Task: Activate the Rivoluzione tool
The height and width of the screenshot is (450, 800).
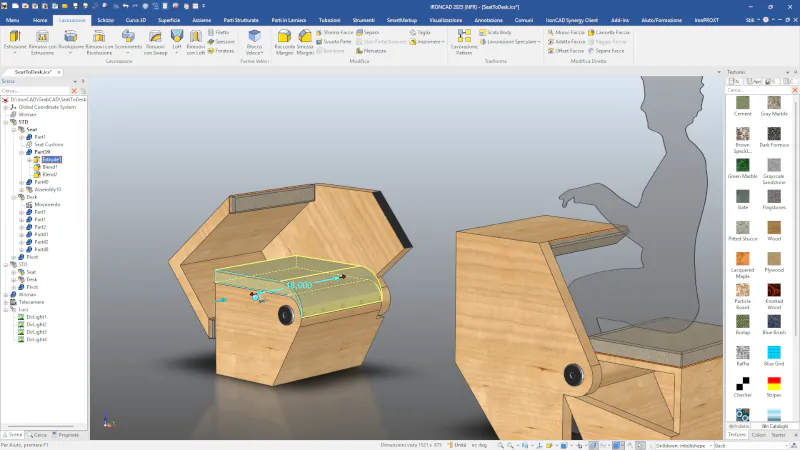Action: coord(70,41)
